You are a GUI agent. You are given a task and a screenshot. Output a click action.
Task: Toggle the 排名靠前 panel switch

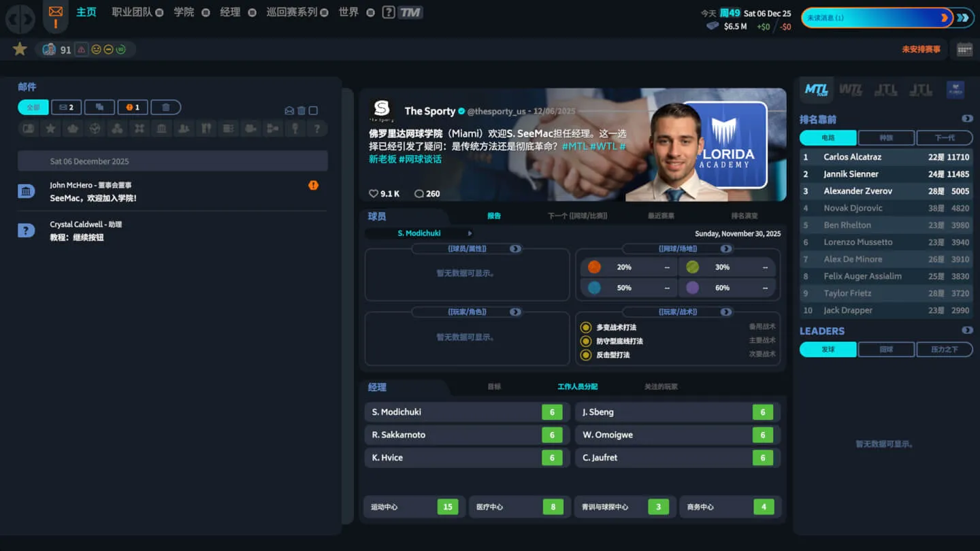pyautogui.click(x=967, y=119)
